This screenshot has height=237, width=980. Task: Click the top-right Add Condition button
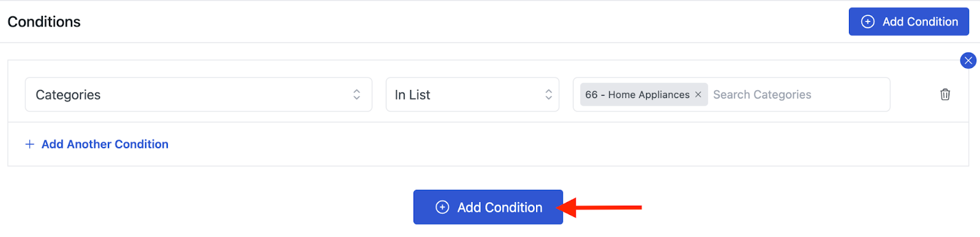(909, 21)
